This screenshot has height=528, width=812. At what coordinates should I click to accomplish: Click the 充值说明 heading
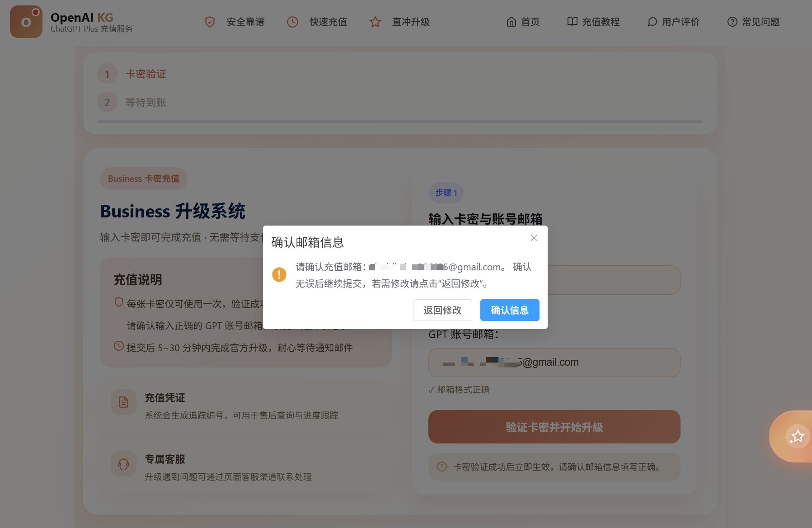point(138,280)
